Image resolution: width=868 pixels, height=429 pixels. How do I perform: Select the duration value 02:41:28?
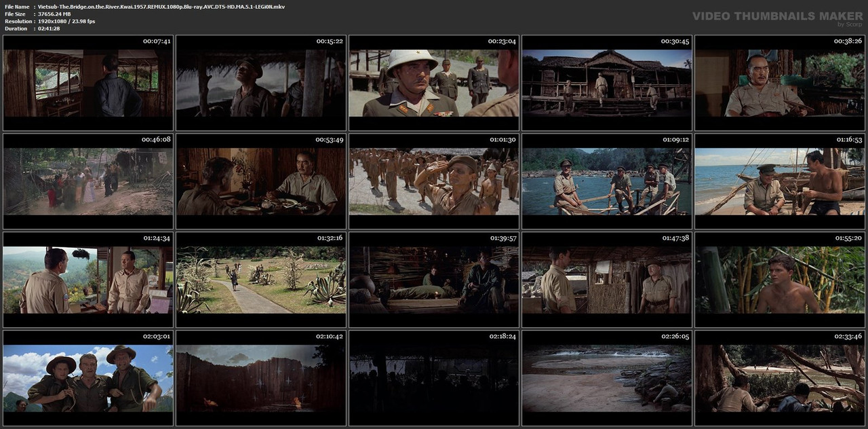click(x=49, y=29)
